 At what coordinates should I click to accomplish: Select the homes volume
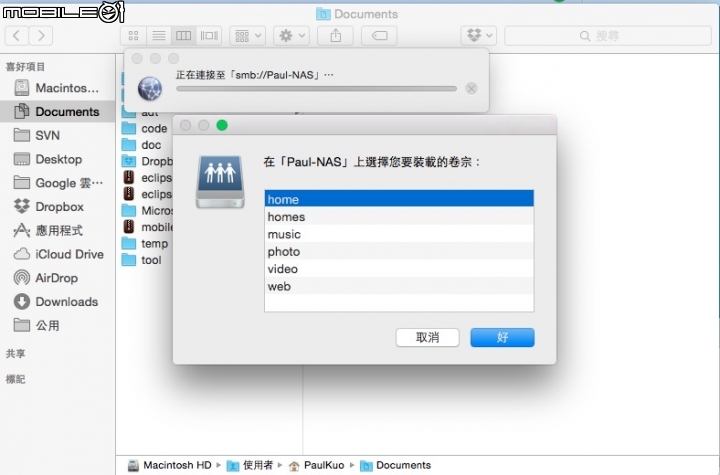pyautogui.click(x=399, y=217)
